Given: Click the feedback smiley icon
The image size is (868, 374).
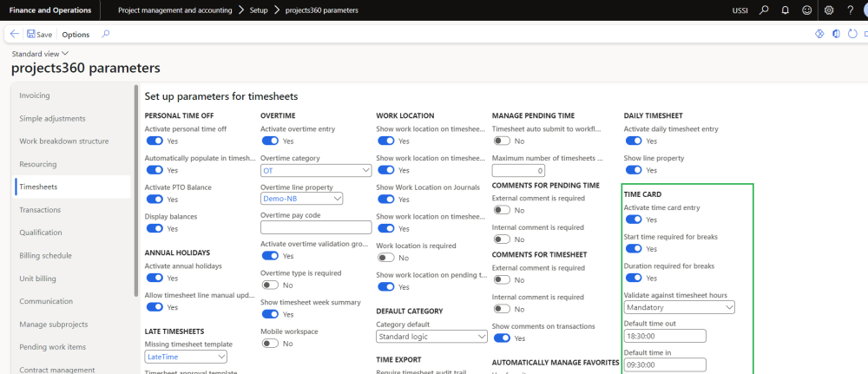Looking at the screenshot, I should tap(806, 10).
